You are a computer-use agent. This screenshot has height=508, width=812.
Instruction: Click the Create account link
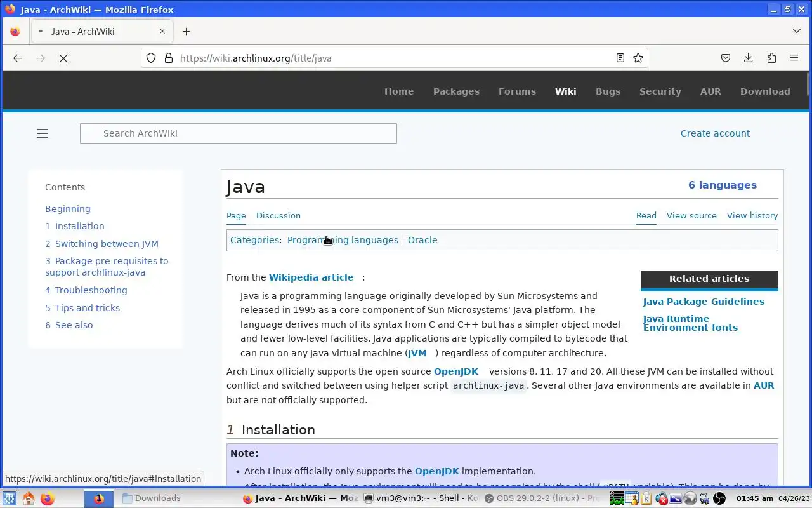point(715,133)
